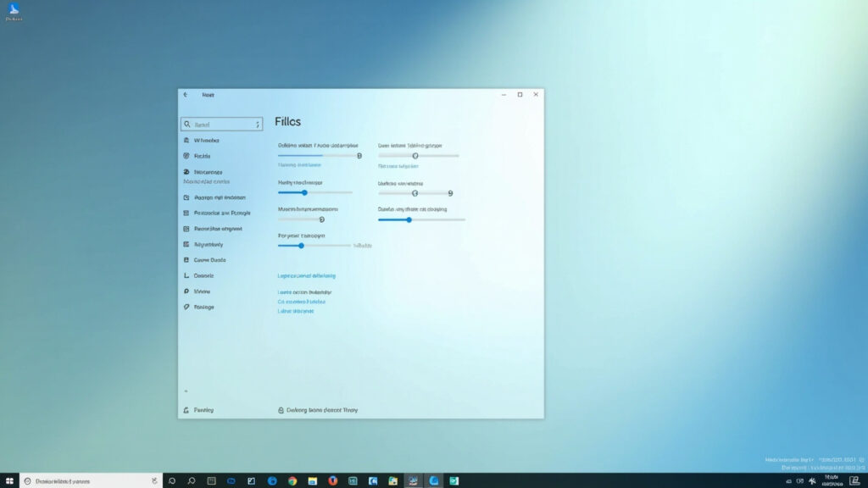Launch Firefox from the taskbar

click(x=331, y=480)
